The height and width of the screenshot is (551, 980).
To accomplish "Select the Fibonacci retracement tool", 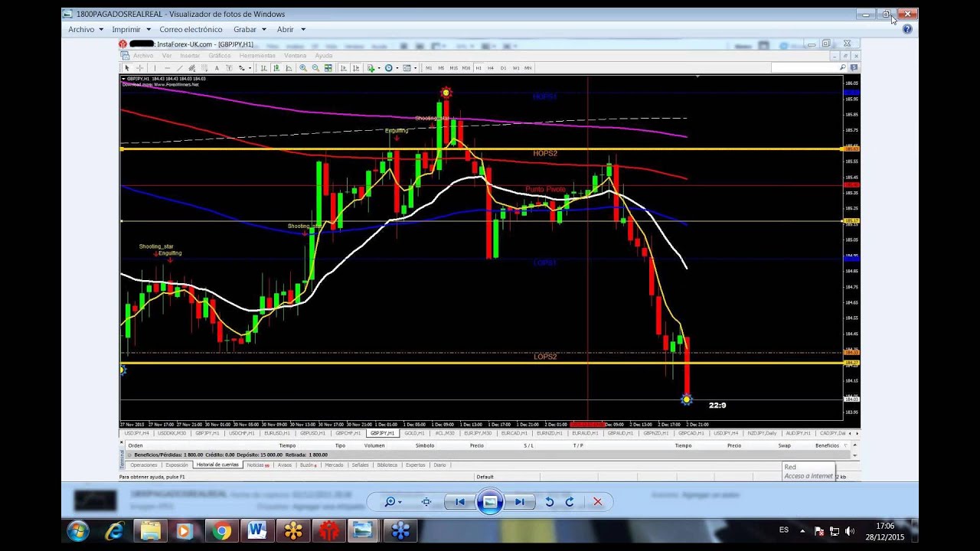I will coord(204,68).
